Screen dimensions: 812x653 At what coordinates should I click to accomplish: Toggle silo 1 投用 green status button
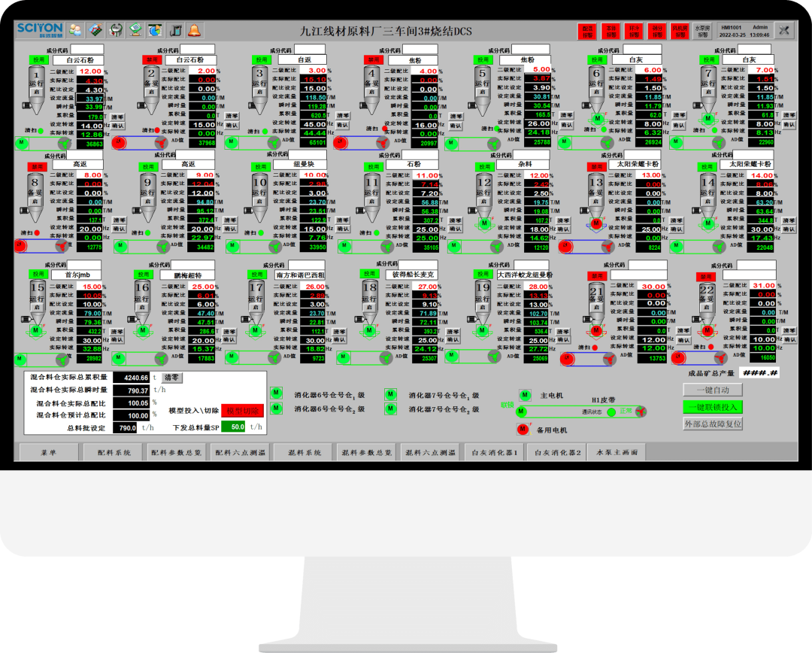38,59
